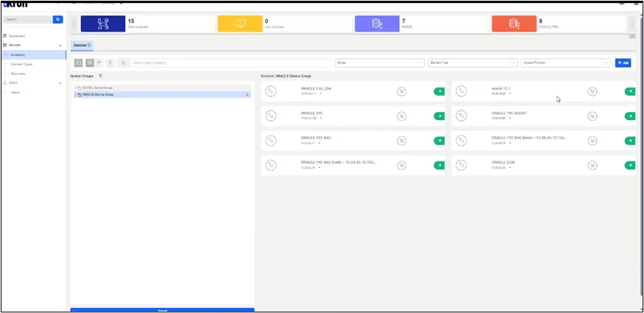Image resolution: width=644 pixels, height=313 pixels.
Task: Click the ORACLE 19C AGENT device name
Action: click(509, 113)
